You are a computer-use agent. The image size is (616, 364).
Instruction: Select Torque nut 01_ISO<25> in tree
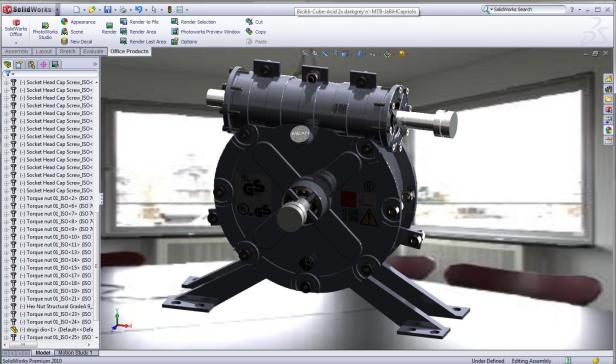tap(55, 337)
